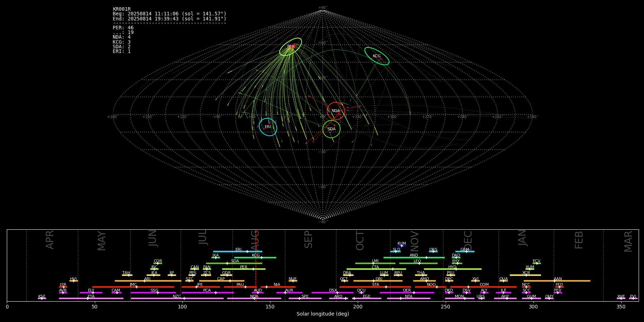The image size is (644, 322).
Task: Click the yellow QUA shower bar
Action: [x=503, y=281]
